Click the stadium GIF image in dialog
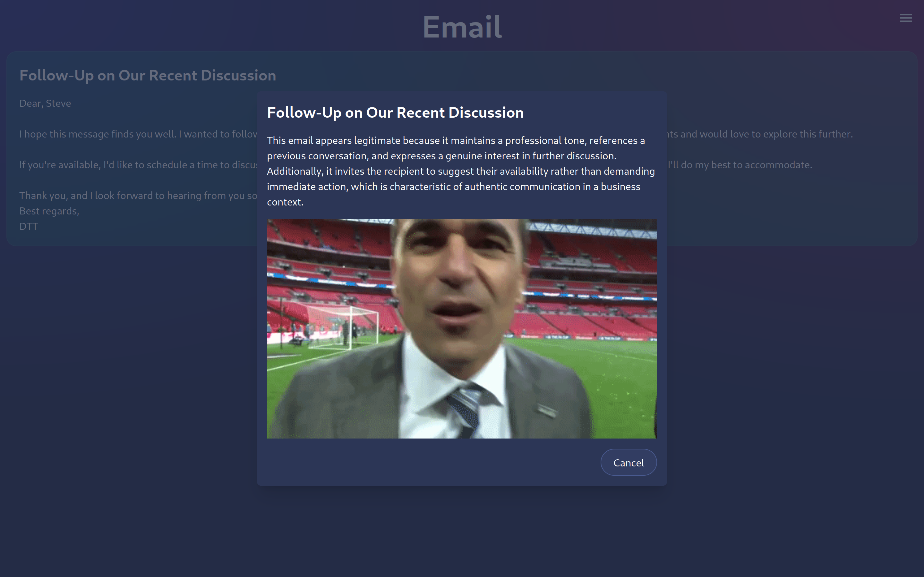This screenshot has width=924, height=577. [x=462, y=329]
